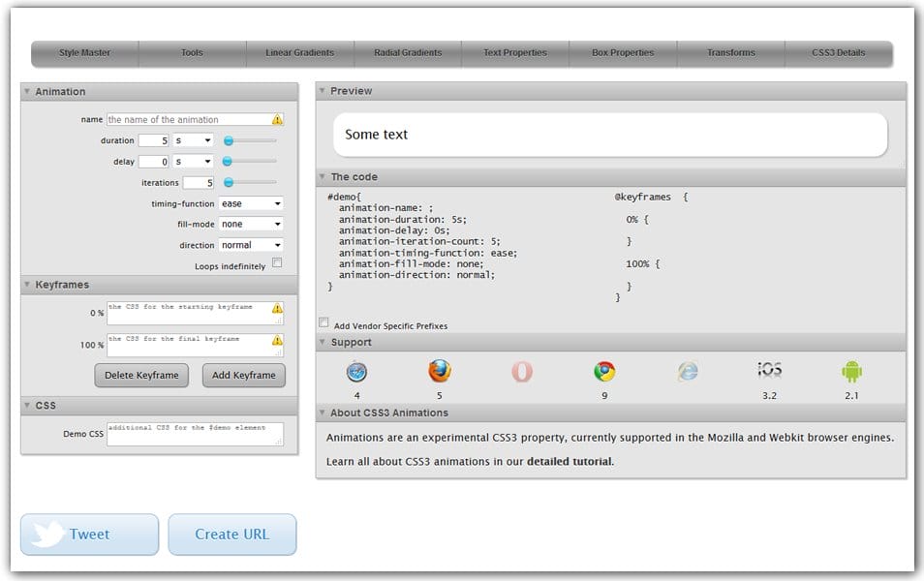Switch to the Transforms menu tab
The width and height of the screenshot is (924, 581).
731,53
